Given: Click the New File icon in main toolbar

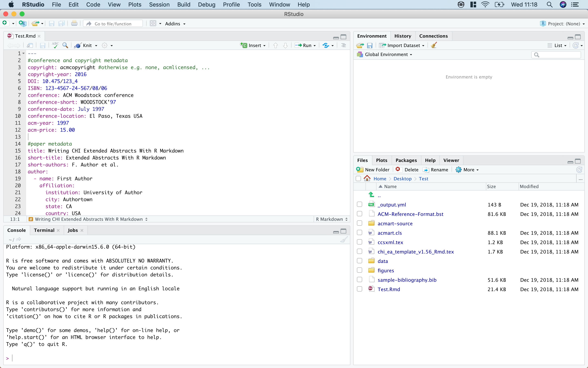Looking at the screenshot, I should (x=5, y=23).
